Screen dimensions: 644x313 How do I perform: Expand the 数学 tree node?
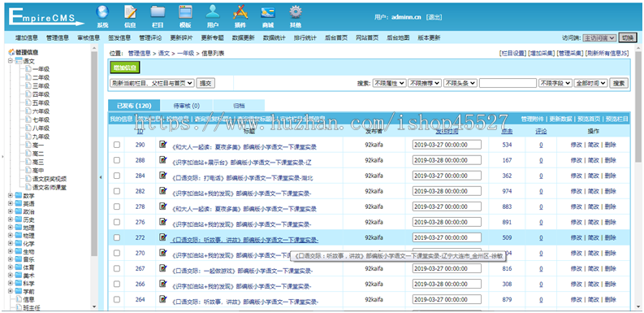[11, 196]
